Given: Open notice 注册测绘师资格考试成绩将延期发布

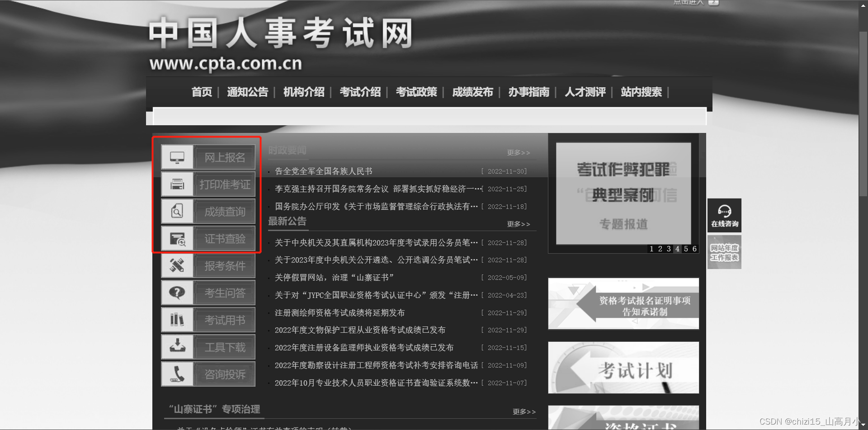Looking at the screenshot, I should point(340,313).
